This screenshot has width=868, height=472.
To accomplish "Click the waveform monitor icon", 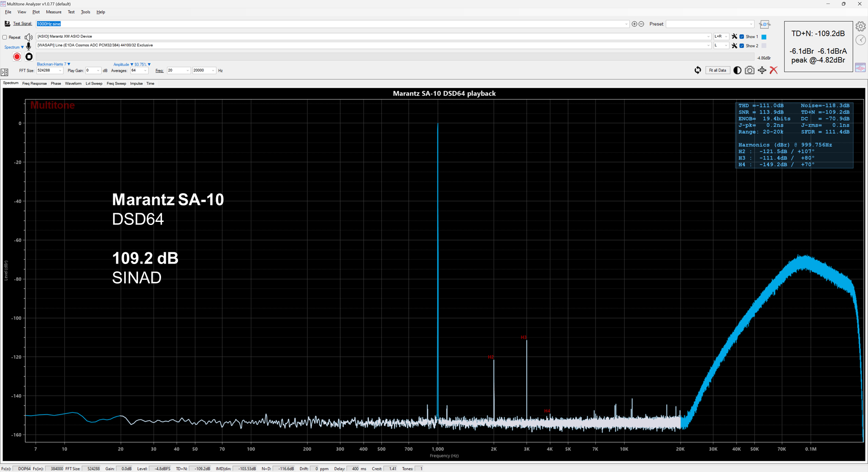I will coord(860,67).
